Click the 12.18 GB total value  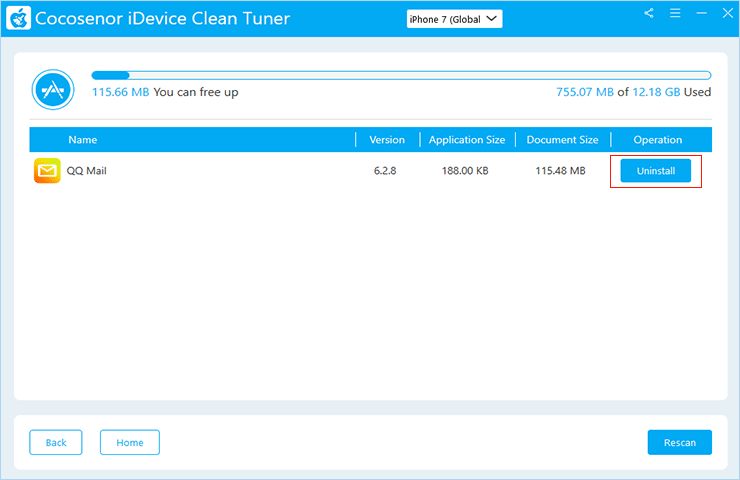(x=656, y=92)
